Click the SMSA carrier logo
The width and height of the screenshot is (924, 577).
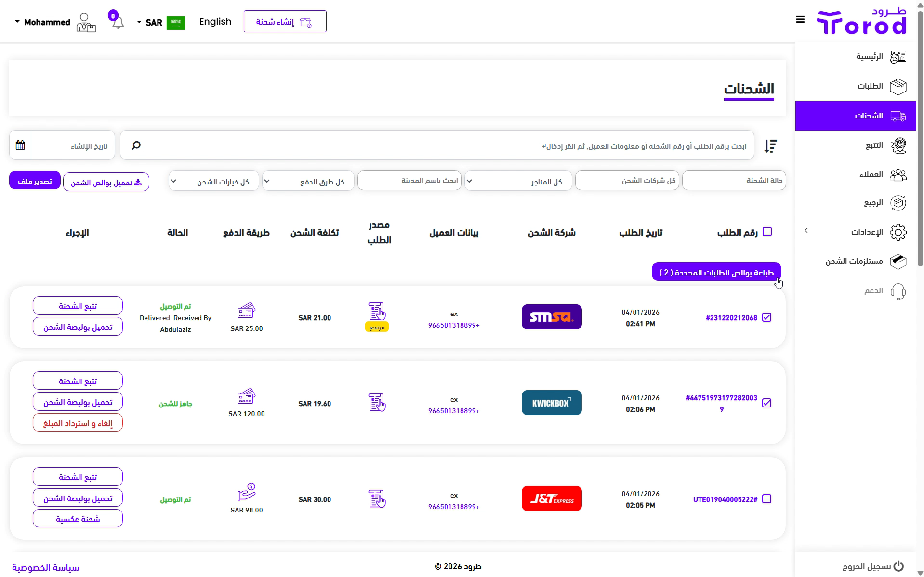(x=552, y=317)
